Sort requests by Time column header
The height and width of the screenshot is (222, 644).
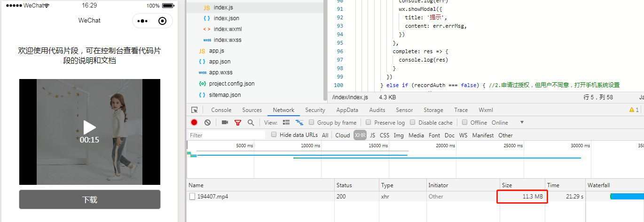pos(565,185)
